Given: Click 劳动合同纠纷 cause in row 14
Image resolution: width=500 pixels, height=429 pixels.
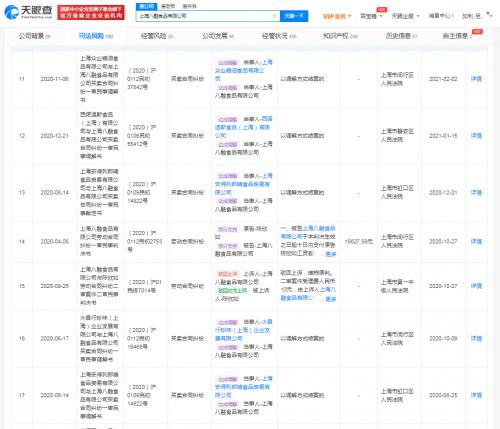Looking at the screenshot, I should [187, 241].
